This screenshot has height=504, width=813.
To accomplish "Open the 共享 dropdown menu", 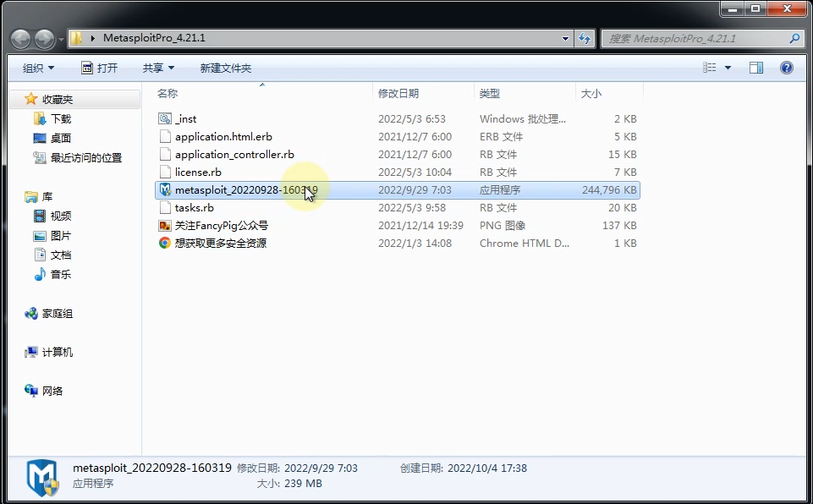I will (x=158, y=68).
